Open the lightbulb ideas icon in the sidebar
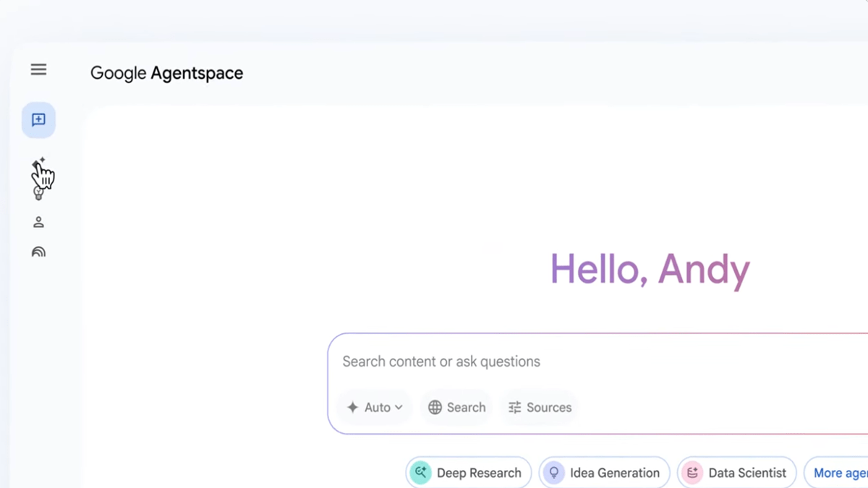Screen dimensions: 868x488 (38, 193)
